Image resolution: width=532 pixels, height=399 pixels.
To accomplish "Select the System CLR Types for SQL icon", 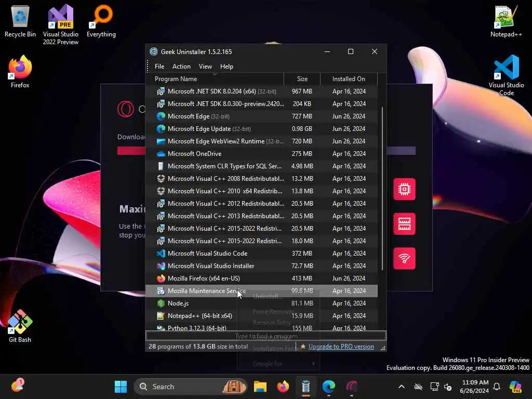I will 161,166.
